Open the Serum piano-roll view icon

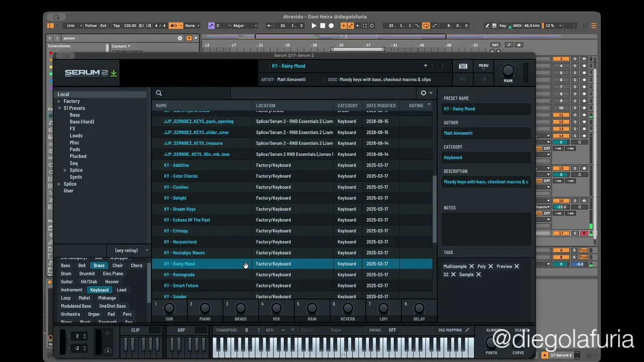(463, 66)
